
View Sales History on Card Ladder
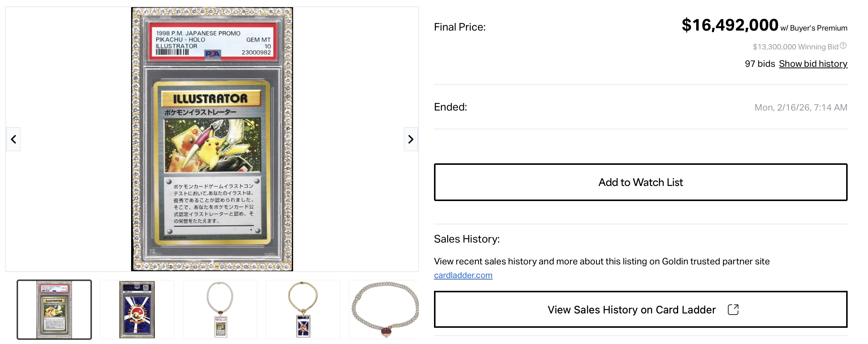point(631,310)
